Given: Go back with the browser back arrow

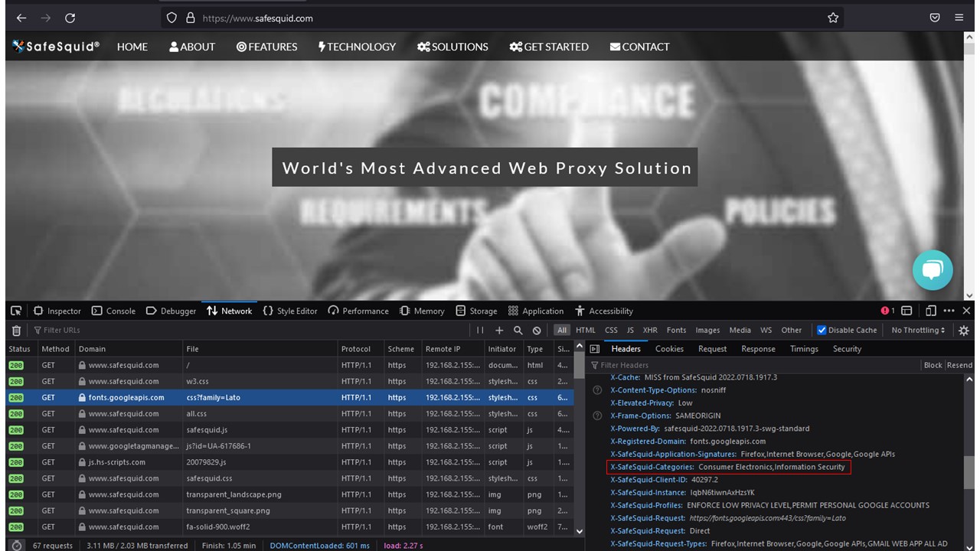Looking at the screenshot, I should [x=21, y=18].
